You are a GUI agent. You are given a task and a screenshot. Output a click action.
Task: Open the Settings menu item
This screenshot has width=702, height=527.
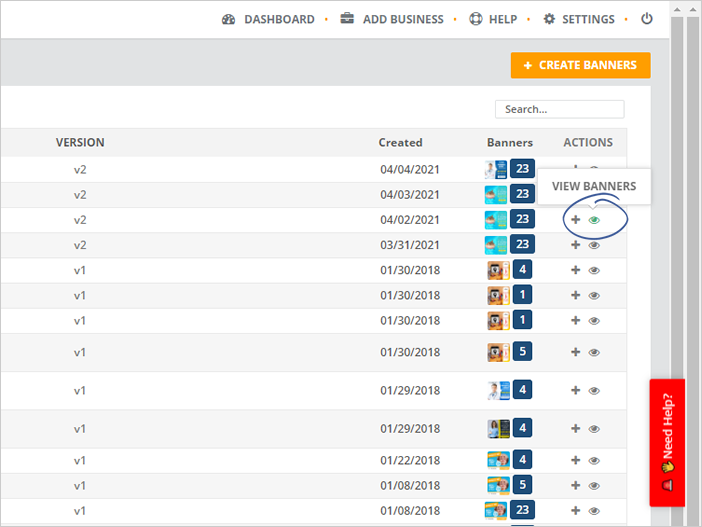579,19
